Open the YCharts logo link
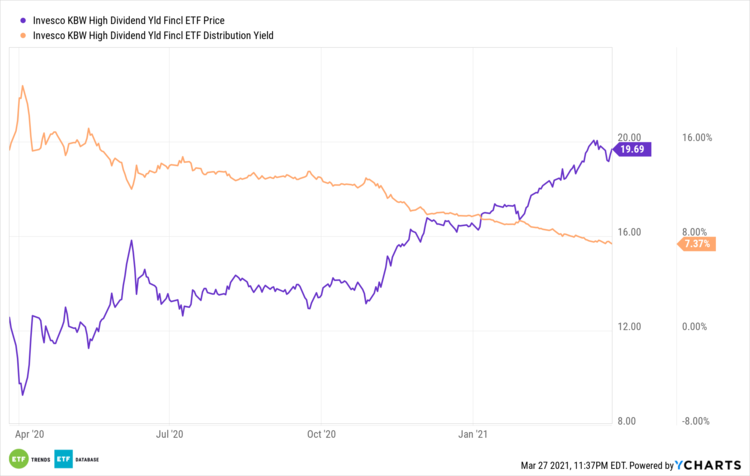 (712, 463)
